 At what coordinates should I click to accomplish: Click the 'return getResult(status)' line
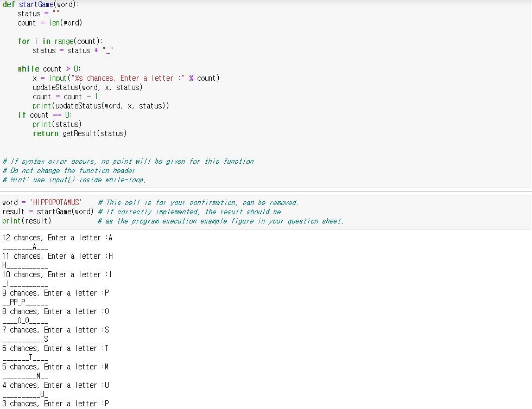(80, 133)
